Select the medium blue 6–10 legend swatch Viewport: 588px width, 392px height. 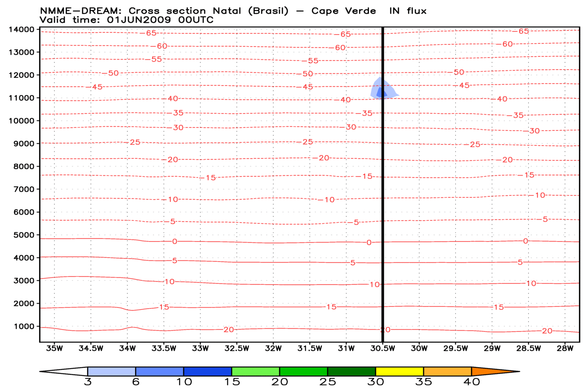coord(159,371)
